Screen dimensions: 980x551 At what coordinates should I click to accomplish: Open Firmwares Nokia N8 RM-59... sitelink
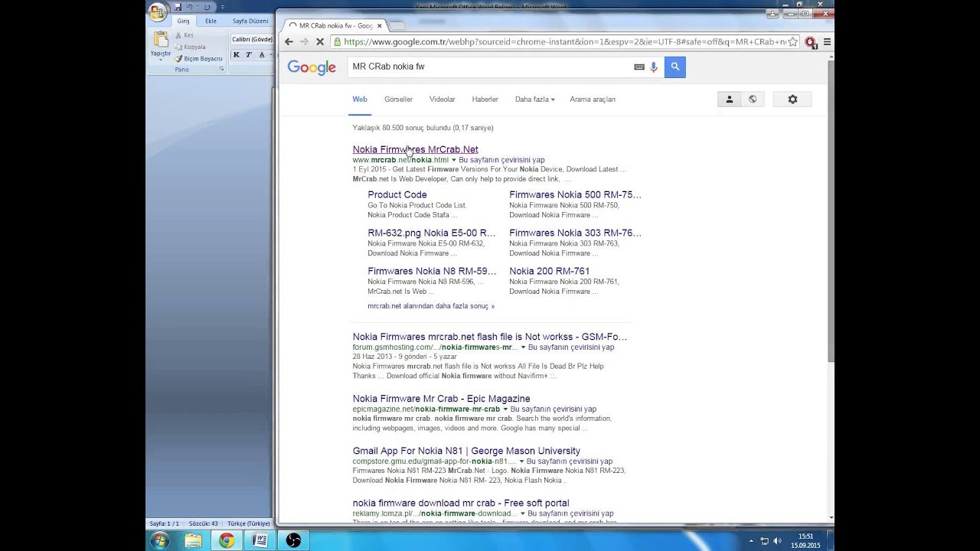coord(432,271)
